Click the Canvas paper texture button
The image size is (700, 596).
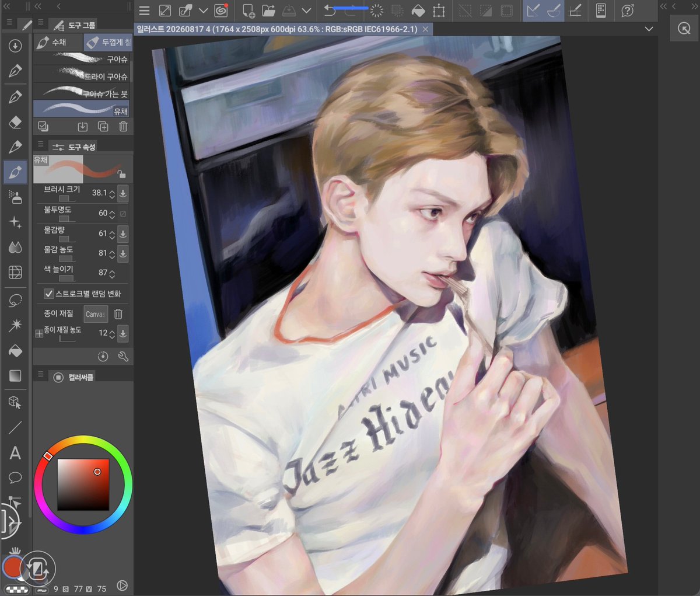(96, 314)
